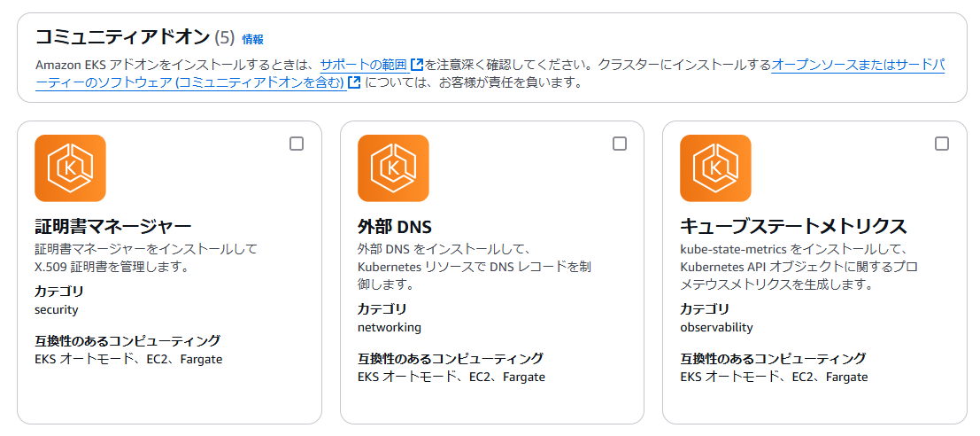Enable the キューブステートメトリクス add-on checkbox
Image resolution: width=980 pixels, height=436 pixels.
pos(942,144)
